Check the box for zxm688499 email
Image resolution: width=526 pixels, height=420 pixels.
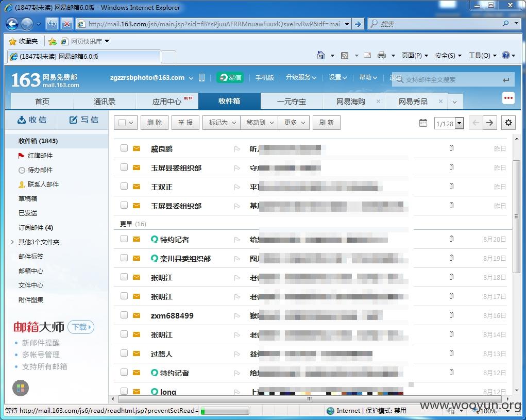[x=124, y=315]
